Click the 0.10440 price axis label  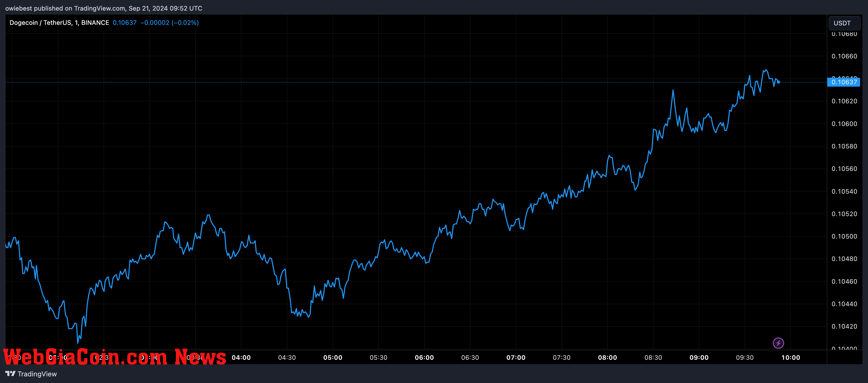[x=844, y=304]
